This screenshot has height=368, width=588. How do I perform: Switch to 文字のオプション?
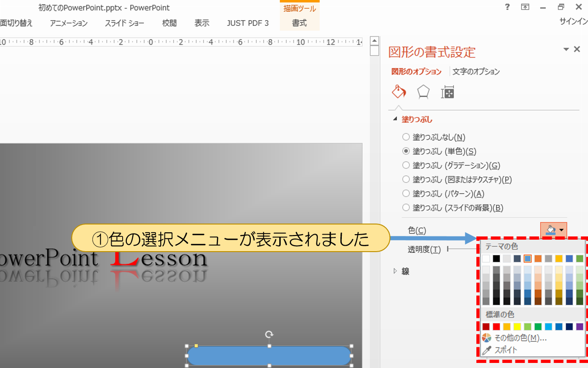476,72
